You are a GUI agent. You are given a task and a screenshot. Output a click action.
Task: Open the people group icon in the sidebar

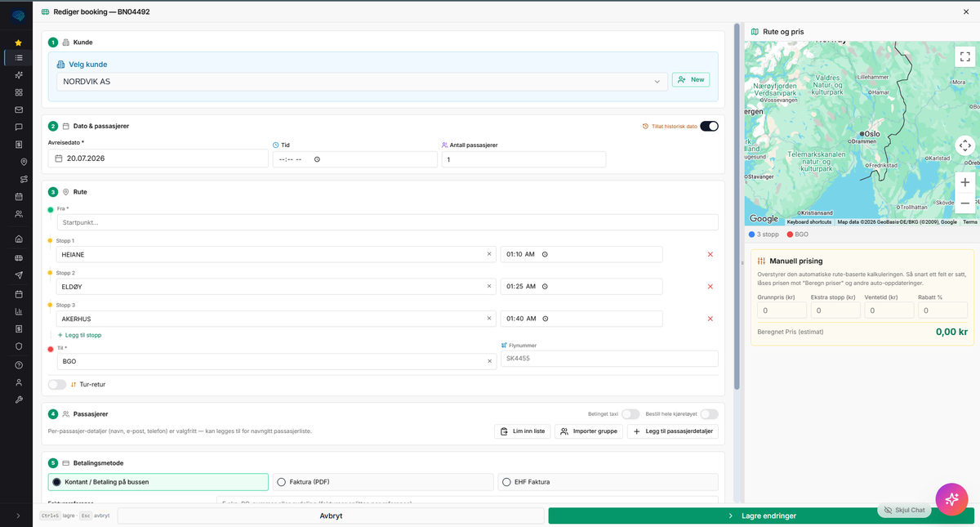click(x=18, y=214)
